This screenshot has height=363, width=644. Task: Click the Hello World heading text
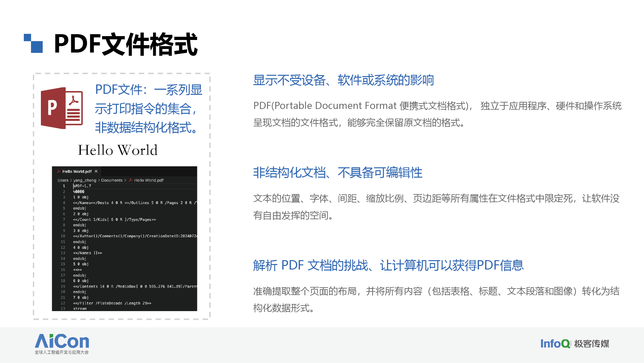click(x=118, y=150)
